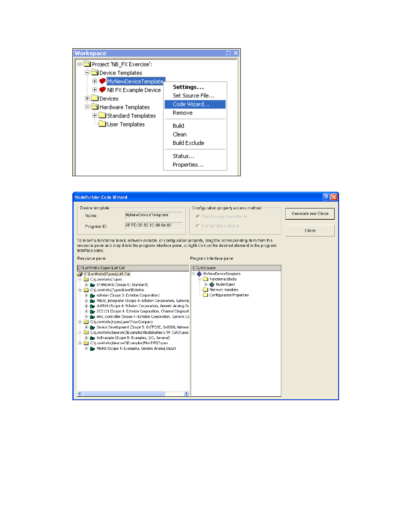Click the Ldrf.Cat catalog root icon
This screenshot has width=411, height=532.
80,274
